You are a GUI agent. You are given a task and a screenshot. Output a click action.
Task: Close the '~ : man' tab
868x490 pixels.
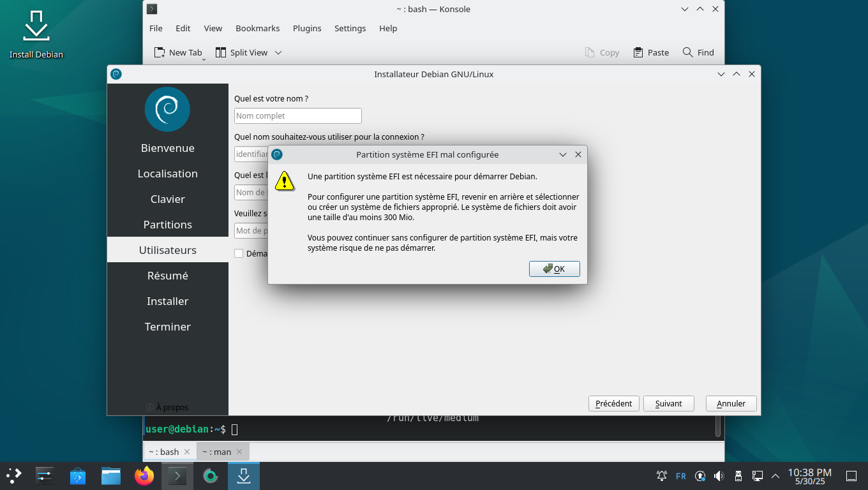pos(240,452)
